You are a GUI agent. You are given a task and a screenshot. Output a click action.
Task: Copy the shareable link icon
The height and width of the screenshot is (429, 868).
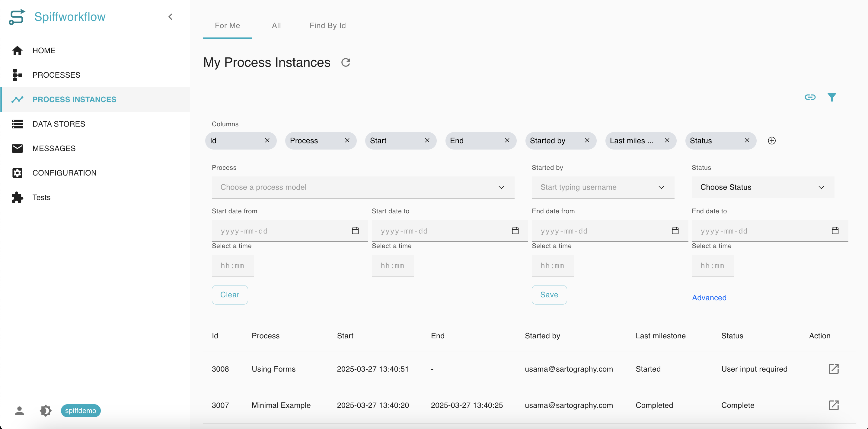click(x=810, y=97)
